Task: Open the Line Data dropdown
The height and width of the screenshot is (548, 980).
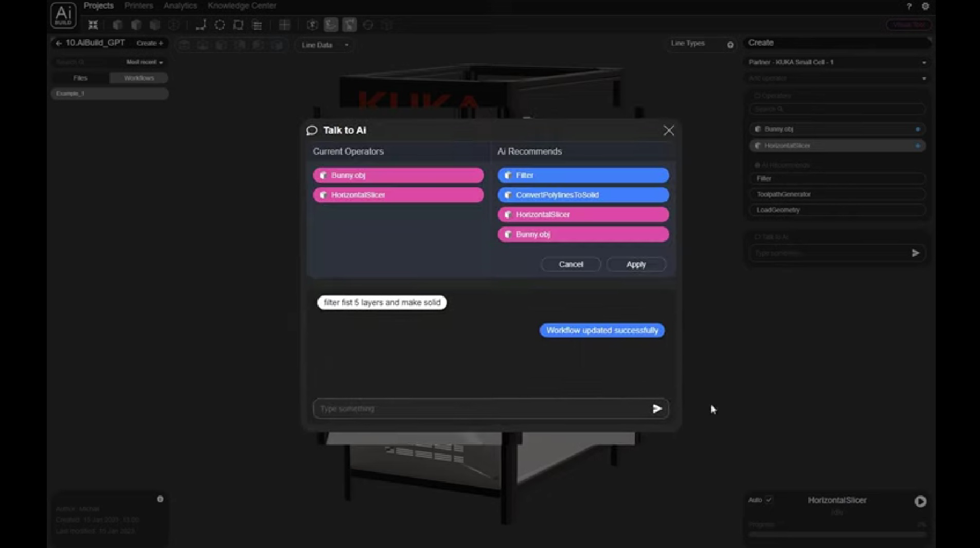Action: [325, 45]
